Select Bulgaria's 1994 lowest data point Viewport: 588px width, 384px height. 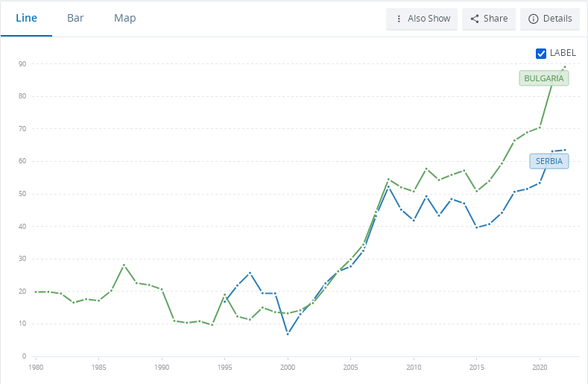click(x=212, y=324)
